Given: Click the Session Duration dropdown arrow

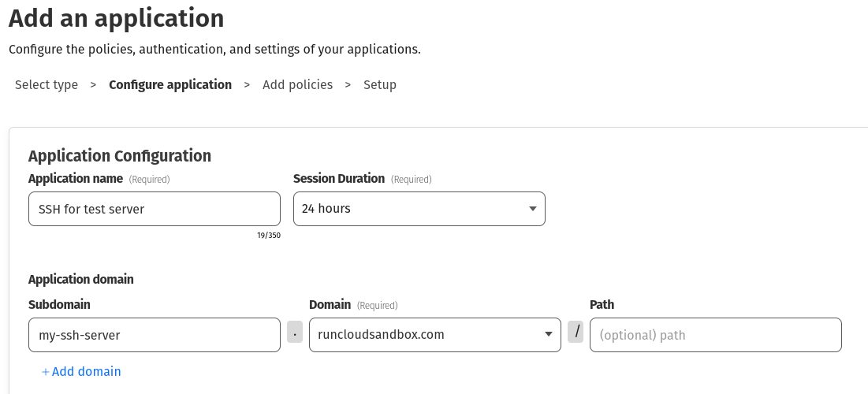Looking at the screenshot, I should 532,209.
